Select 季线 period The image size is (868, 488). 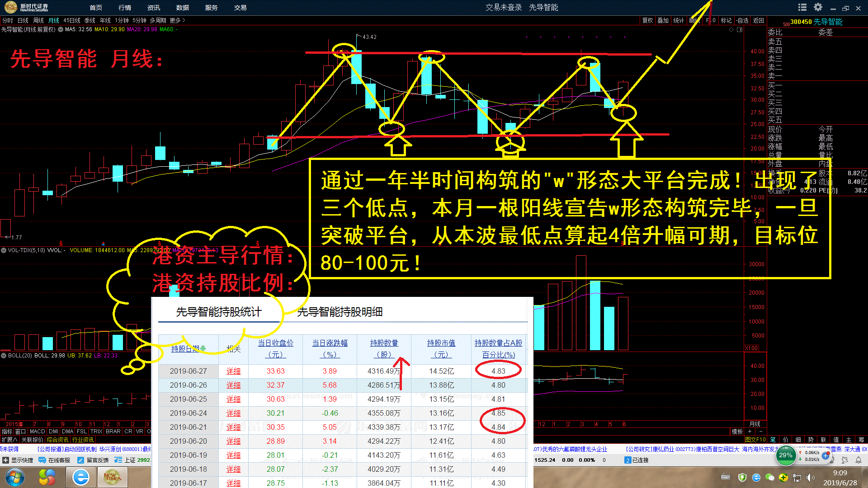point(90,20)
